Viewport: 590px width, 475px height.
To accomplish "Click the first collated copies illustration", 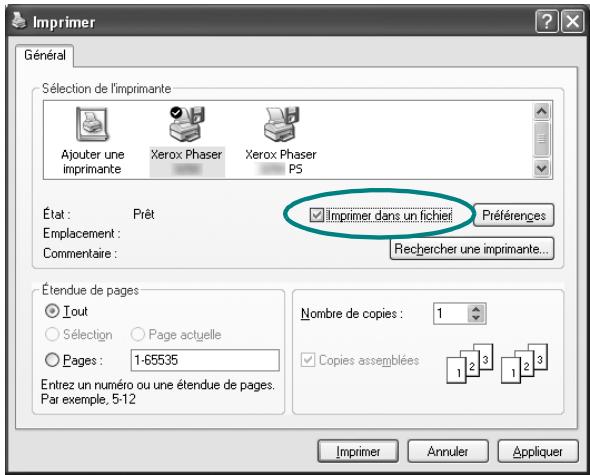I will click(470, 364).
